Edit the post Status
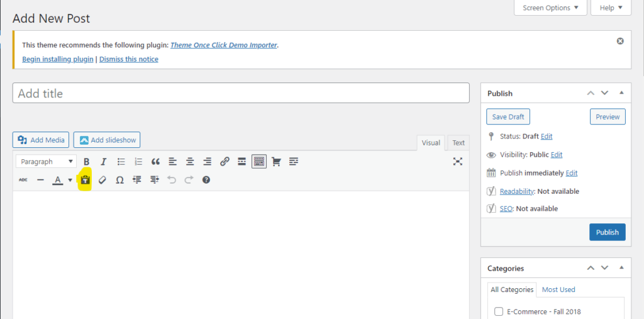The height and width of the screenshot is (319, 644). pyautogui.click(x=547, y=136)
